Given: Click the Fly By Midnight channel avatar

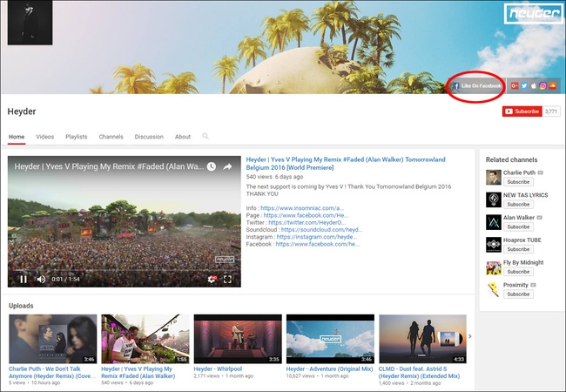Looking at the screenshot, I should click(x=494, y=267).
